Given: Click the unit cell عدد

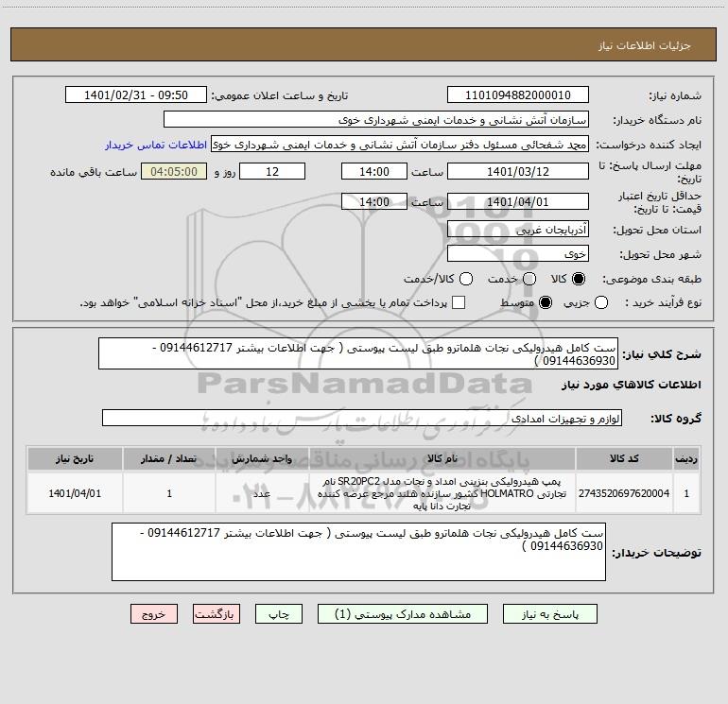Looking at the screenshot, I should 262,493.
